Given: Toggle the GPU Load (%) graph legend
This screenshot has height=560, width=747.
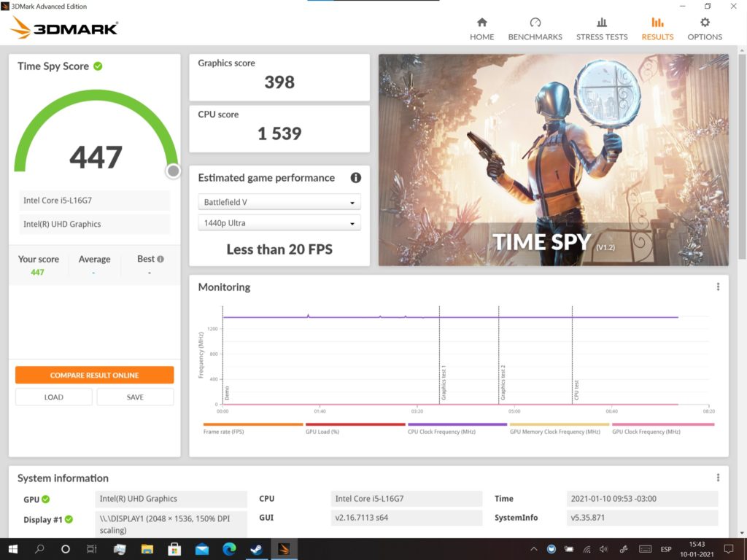Looking at the screenshot, I should tap(355, 428).
